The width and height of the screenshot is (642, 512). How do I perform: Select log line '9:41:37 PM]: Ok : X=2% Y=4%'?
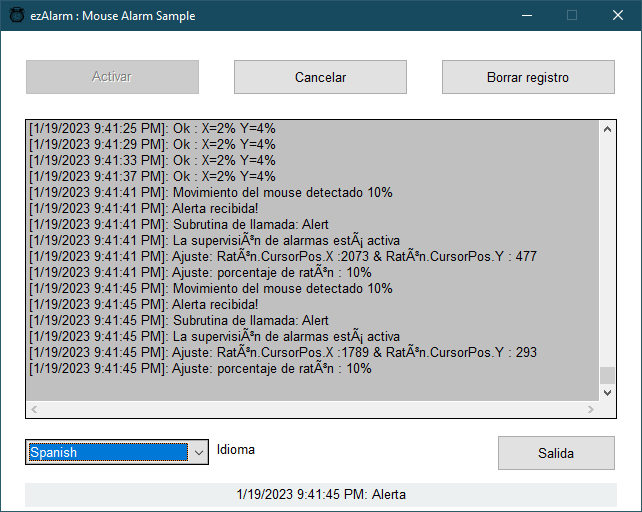point(152,177)
